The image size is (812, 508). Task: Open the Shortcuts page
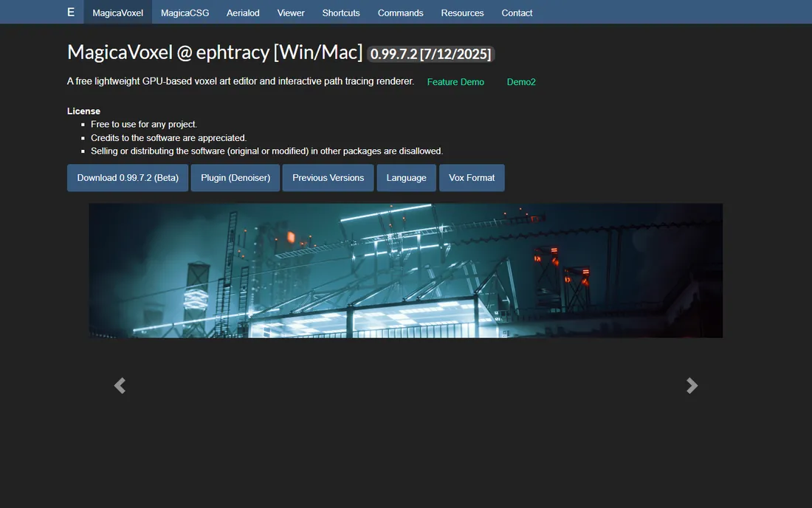341,13
